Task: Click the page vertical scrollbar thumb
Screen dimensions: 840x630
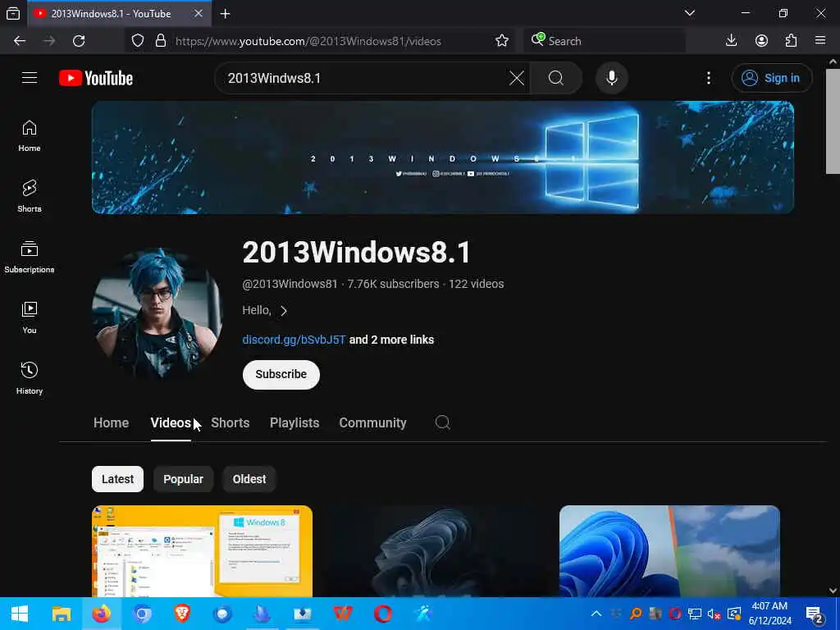Action: click(833, 121)
